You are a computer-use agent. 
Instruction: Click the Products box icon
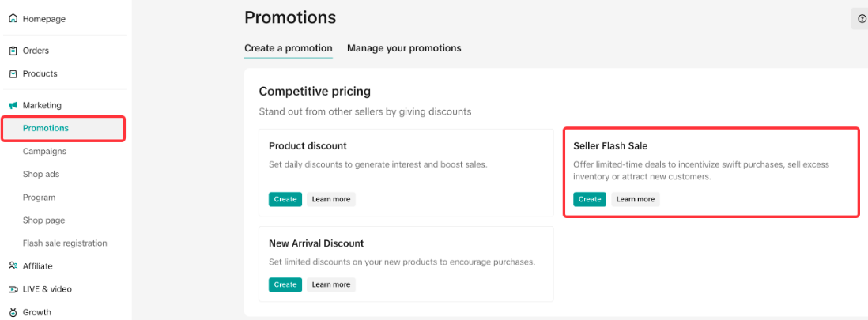point(13,73)
